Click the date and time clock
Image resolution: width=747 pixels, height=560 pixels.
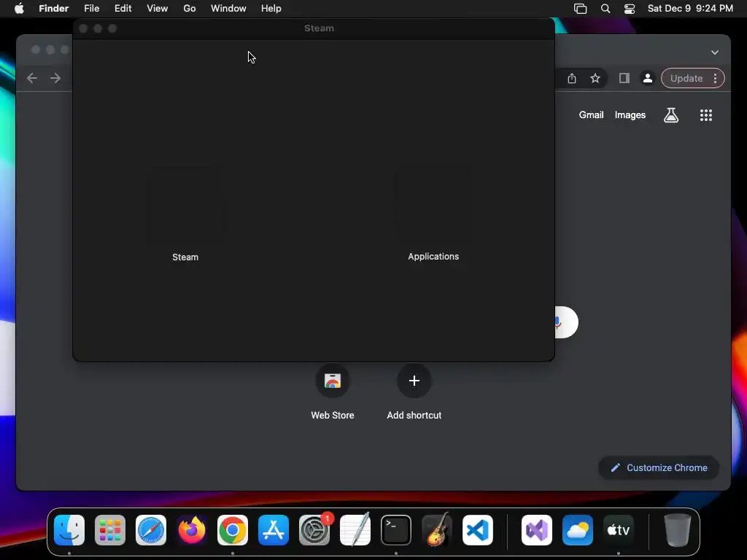point(690,9)
